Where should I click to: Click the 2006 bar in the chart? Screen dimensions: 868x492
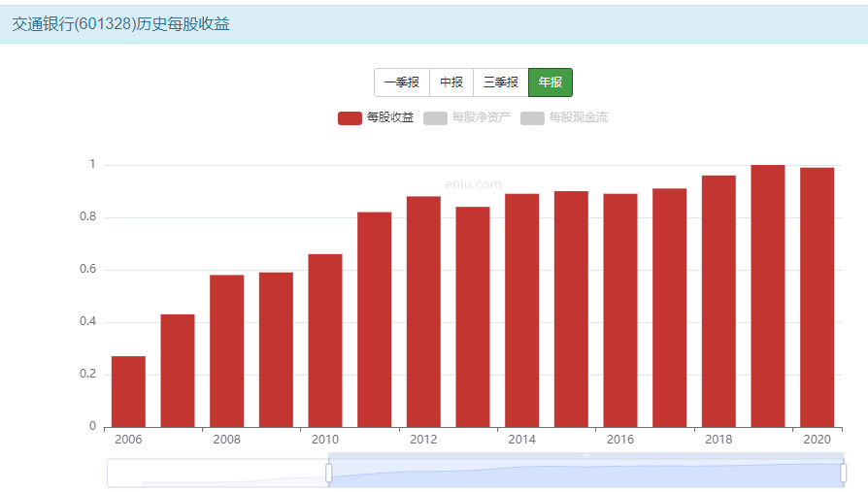pyautogui.click(x=128, y=391)
